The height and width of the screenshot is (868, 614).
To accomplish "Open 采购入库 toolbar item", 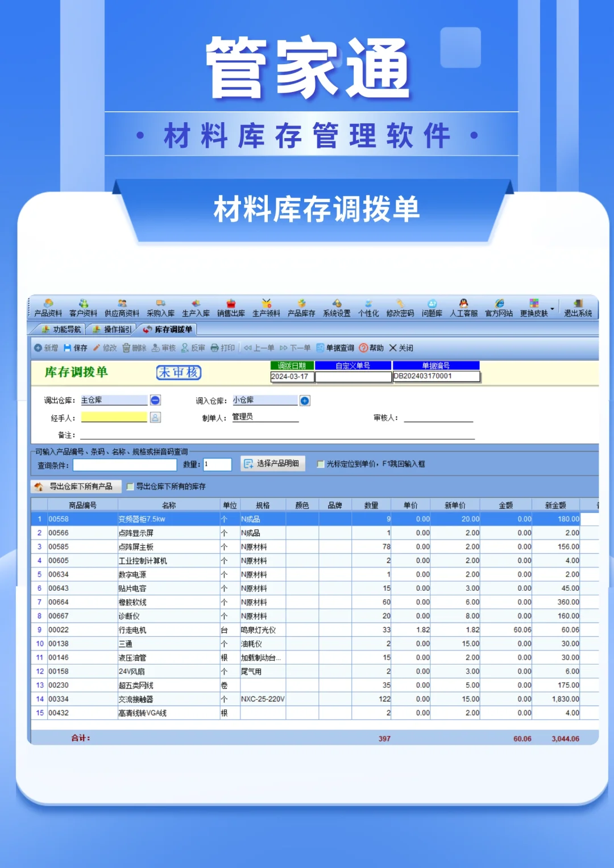I will click(161, 308).
